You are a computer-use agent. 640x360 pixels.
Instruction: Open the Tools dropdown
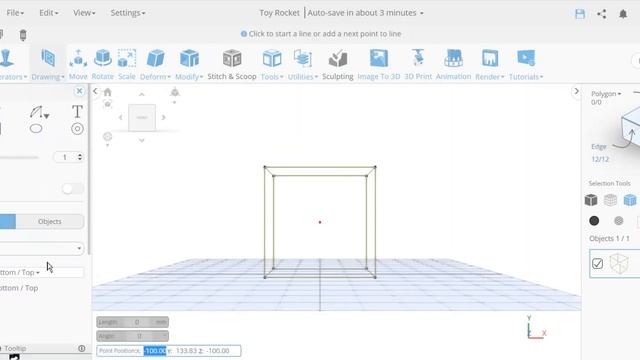[272, 64]
